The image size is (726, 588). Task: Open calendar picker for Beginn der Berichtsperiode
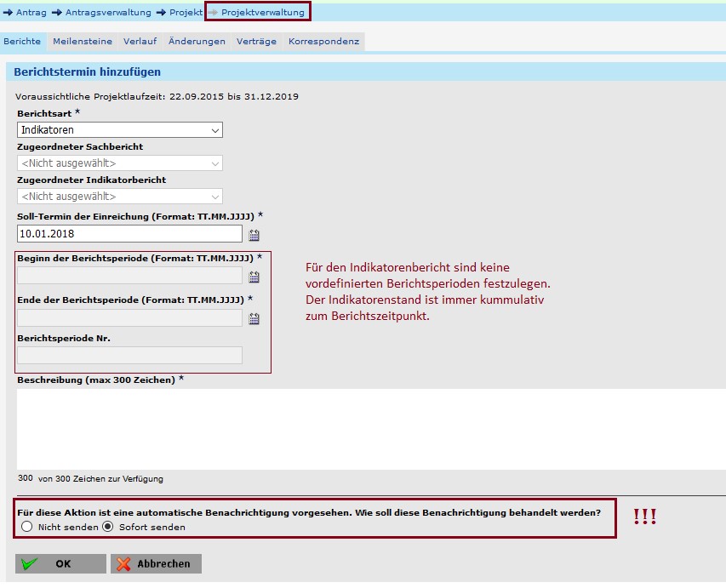[254, 277]
